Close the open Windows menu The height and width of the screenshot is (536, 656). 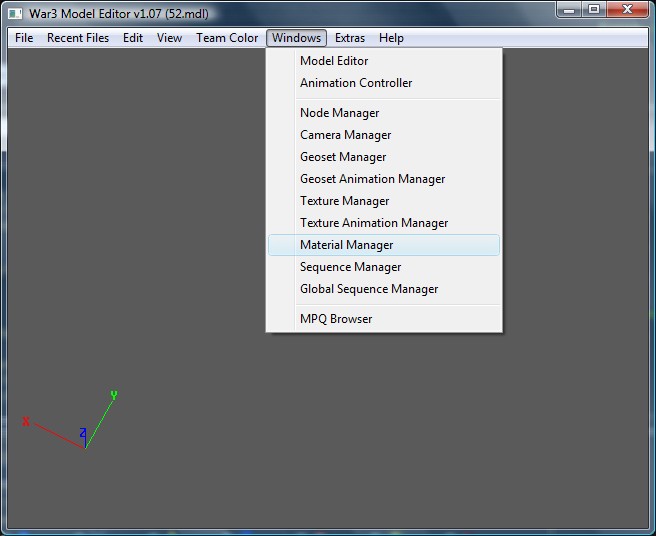click(x=296, y=38)
